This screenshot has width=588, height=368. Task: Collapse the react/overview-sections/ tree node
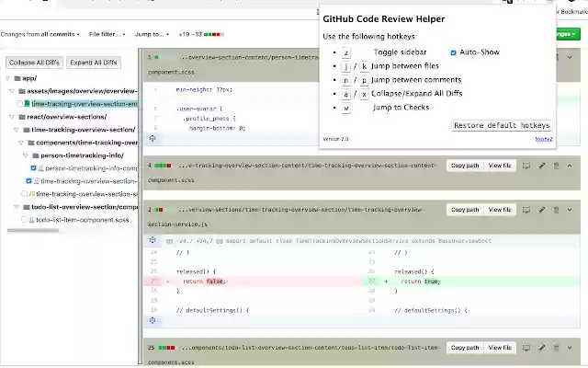tap(12, 117)
